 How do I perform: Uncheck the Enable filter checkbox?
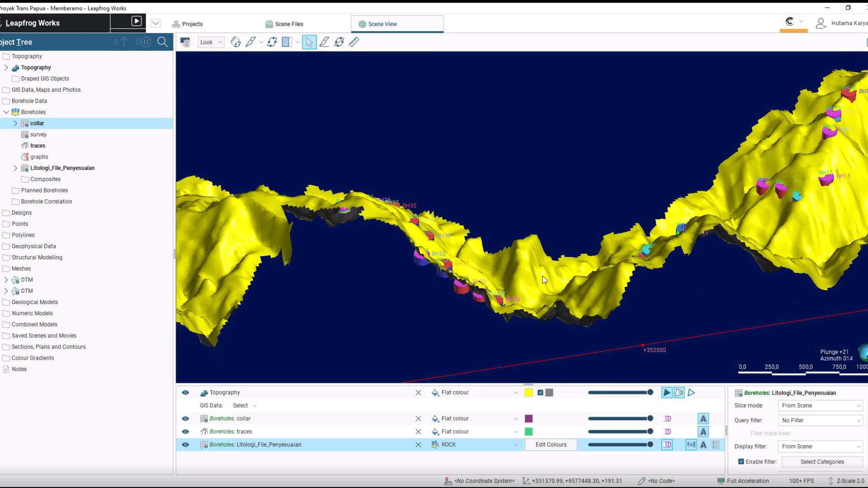point(741,462)
